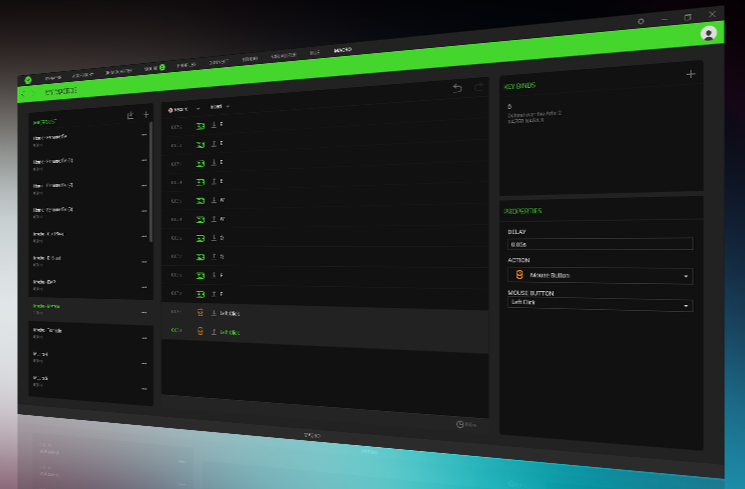Click the Delay input field
Viewport: 745px width, 489px height.
[600, 243]
